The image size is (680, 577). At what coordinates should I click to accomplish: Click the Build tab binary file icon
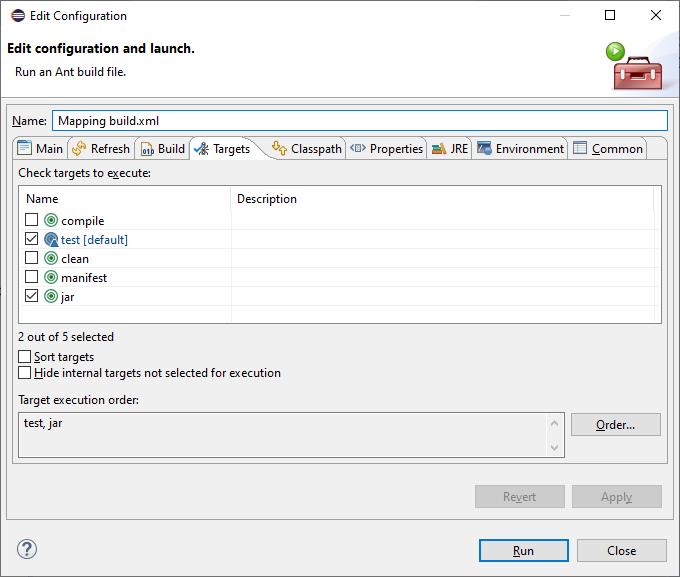coord(147,149)
